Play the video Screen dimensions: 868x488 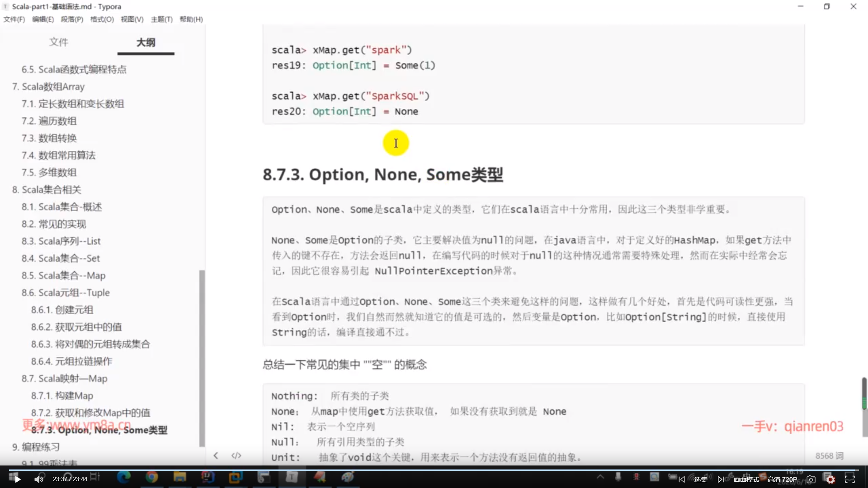(x=18, y=479)
